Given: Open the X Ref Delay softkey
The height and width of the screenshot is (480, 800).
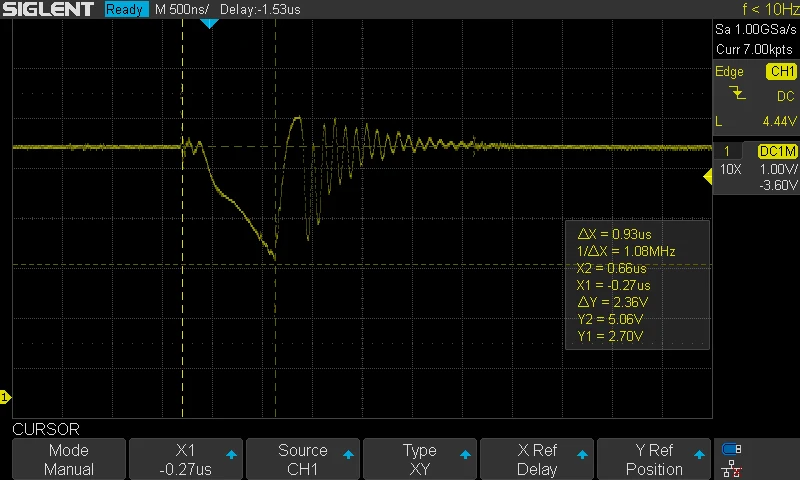Looking at the screenshot, I should click(537, 459).
